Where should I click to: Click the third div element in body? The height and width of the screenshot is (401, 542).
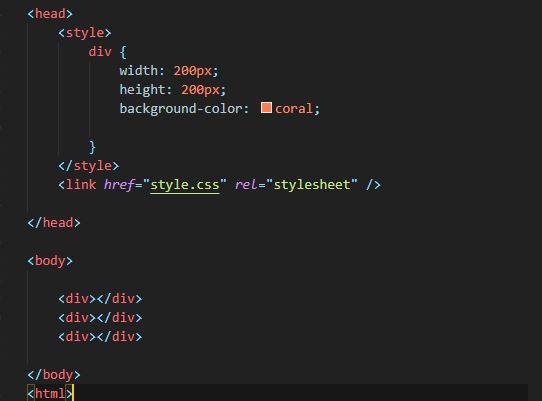100,337
